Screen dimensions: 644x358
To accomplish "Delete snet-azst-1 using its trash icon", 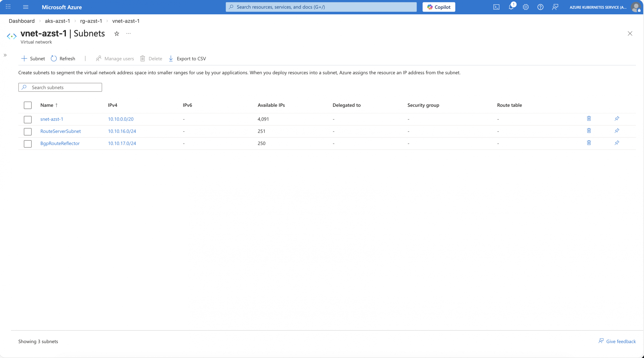I will tap(589, 119).
